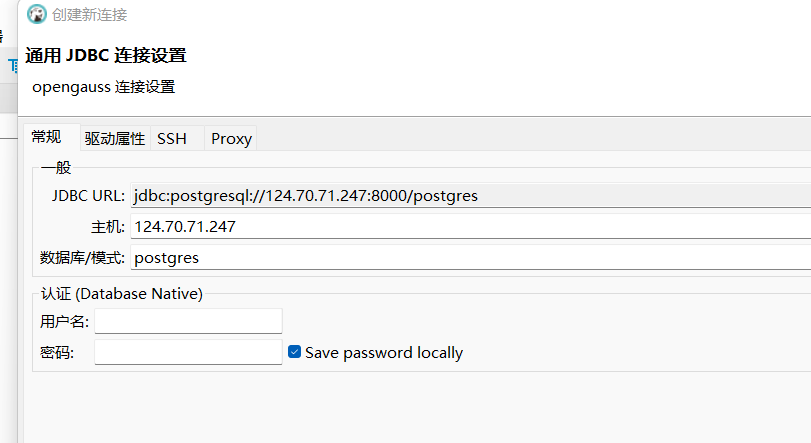This screenshot has width=811, height=443.
Task: Click the opengauss 连接设置 subtitle
Action: [103, 87]
